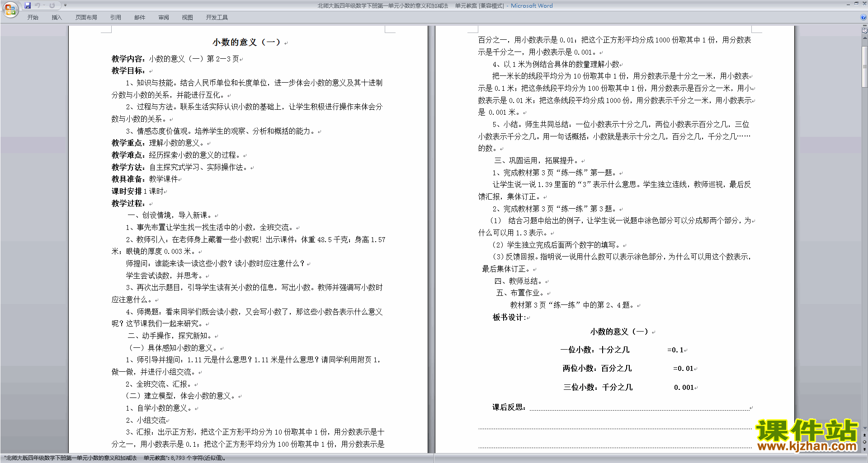The width and height of the screenshot is (868, 463).
Task: Click the centered title 小数的意义（一） on second page
Action: 619,332
